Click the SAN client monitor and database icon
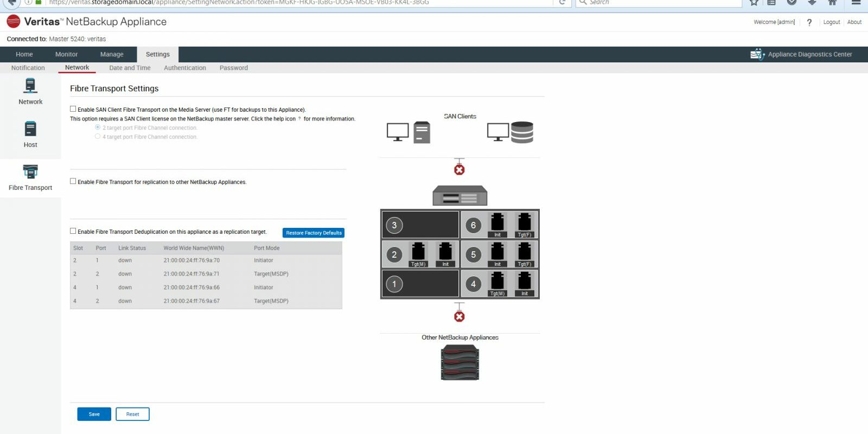 (510, 132)
